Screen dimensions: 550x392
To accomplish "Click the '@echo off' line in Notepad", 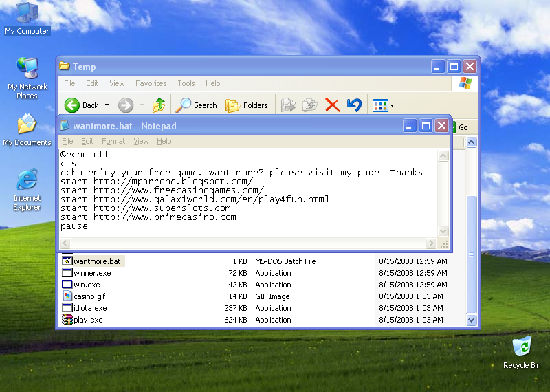I will pos(85,155).
